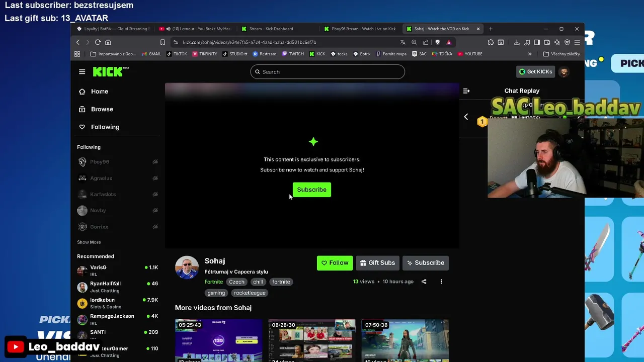Click the bookmark icon beside the address bar

click(163, 42)
